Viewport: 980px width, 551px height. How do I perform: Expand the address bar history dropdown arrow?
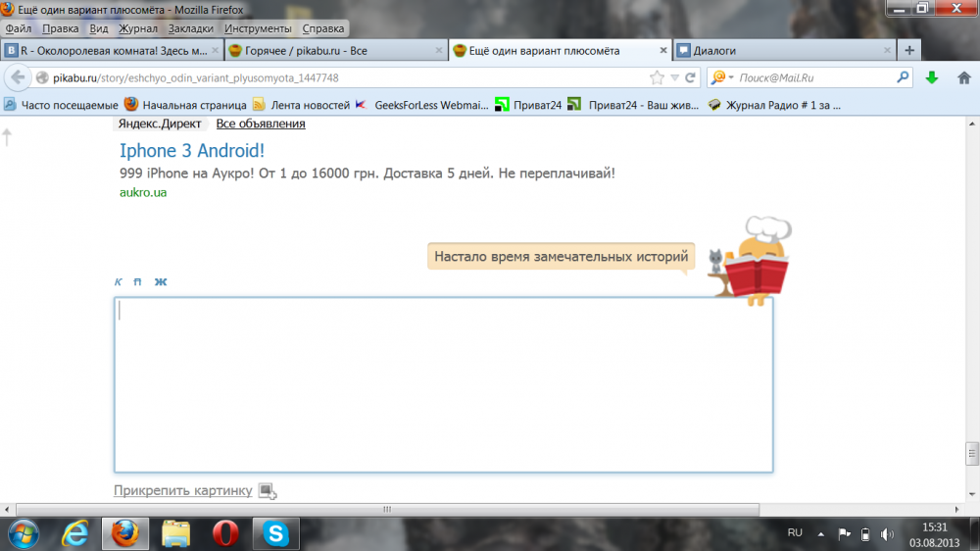click(674, 77)
